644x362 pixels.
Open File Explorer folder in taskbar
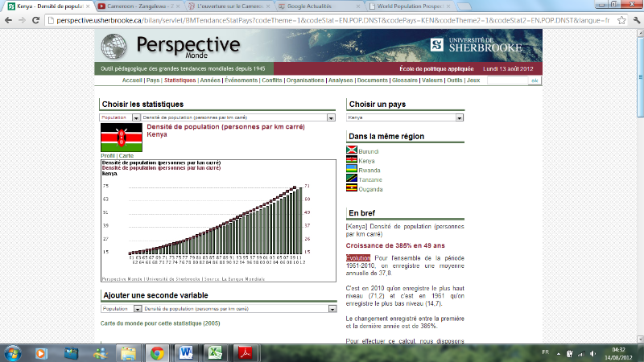[128, 353]
